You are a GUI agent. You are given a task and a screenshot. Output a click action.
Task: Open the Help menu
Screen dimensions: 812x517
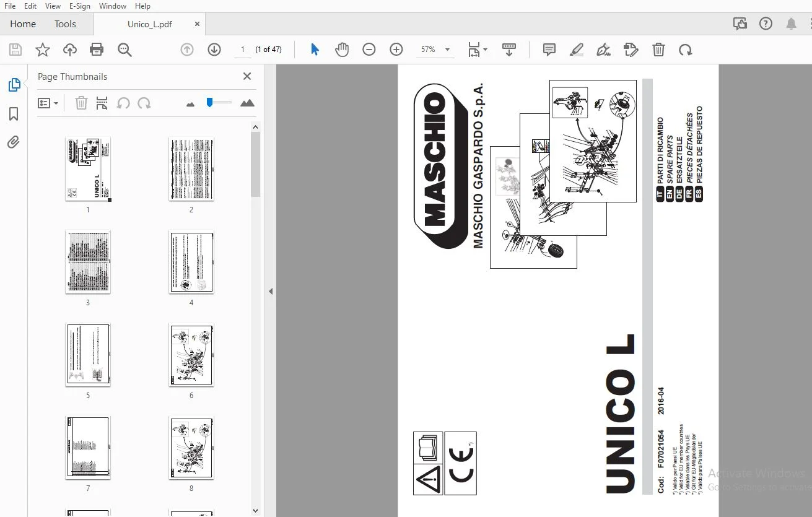pyautogui.click(x=142, y=6)
